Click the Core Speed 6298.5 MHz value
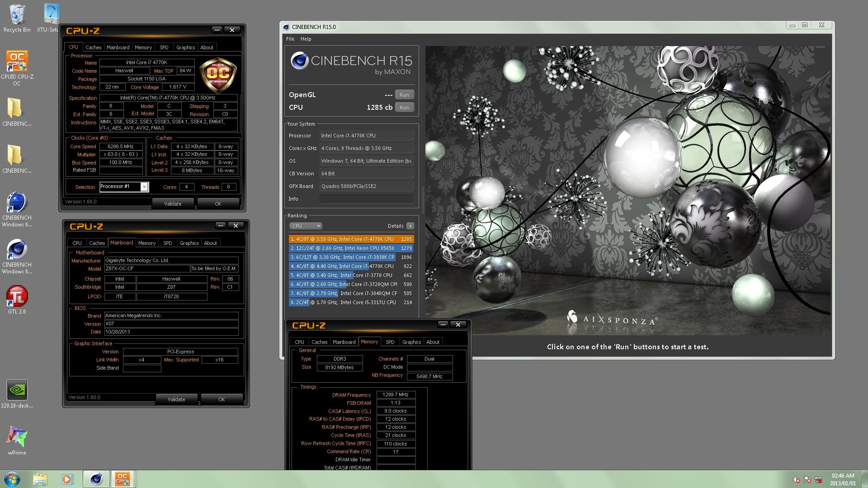 121,146
